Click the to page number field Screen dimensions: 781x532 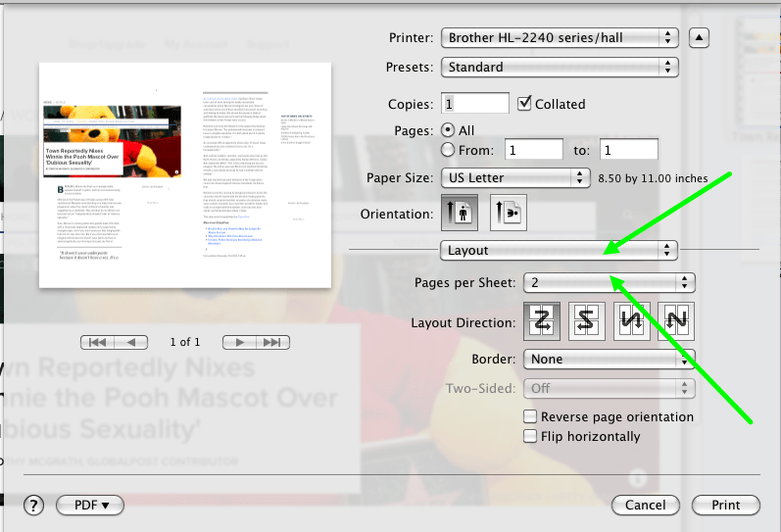628,150
